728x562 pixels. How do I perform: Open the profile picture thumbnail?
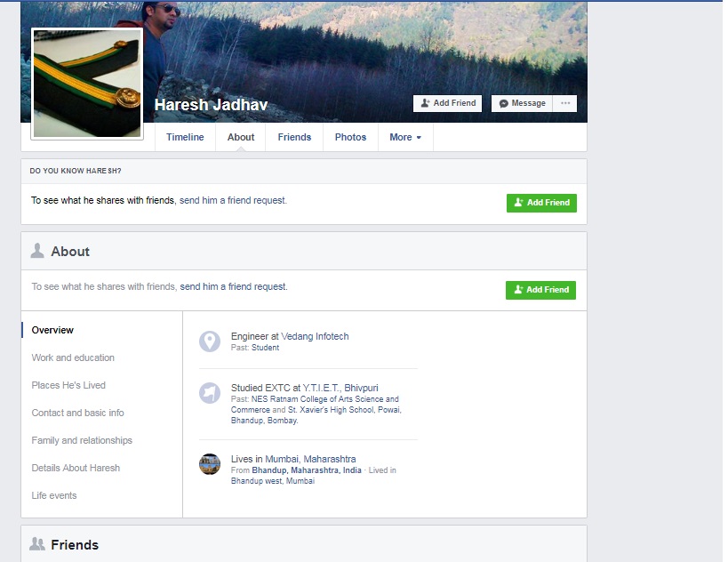87,84
